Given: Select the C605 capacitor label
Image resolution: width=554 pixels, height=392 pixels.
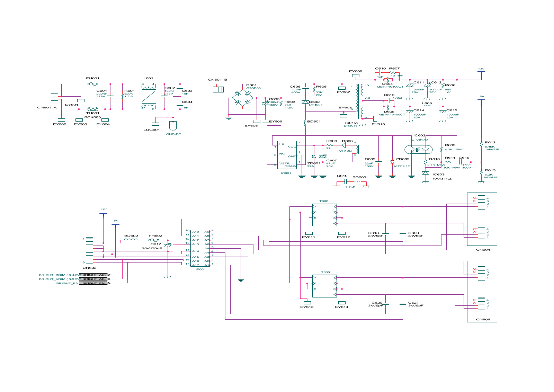Looking at the screenshot, I should 274,99.
